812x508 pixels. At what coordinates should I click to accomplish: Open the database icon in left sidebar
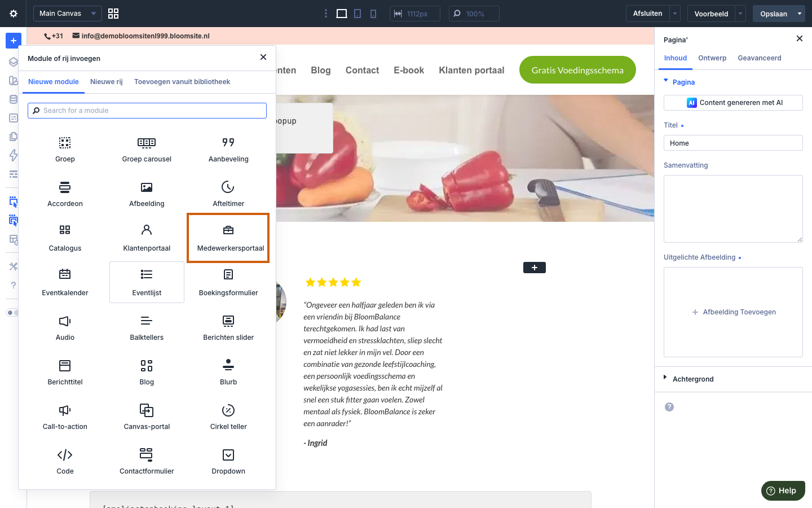(x=14, y=99)
